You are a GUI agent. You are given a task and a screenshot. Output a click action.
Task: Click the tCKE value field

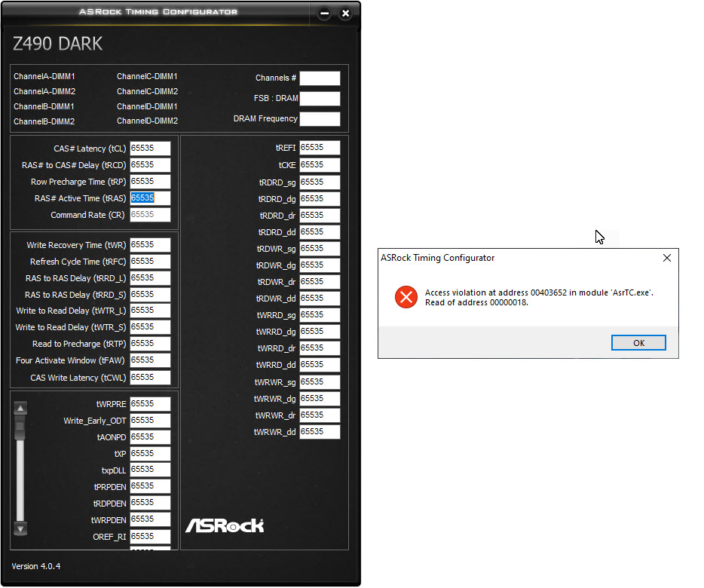pos(320,165)
